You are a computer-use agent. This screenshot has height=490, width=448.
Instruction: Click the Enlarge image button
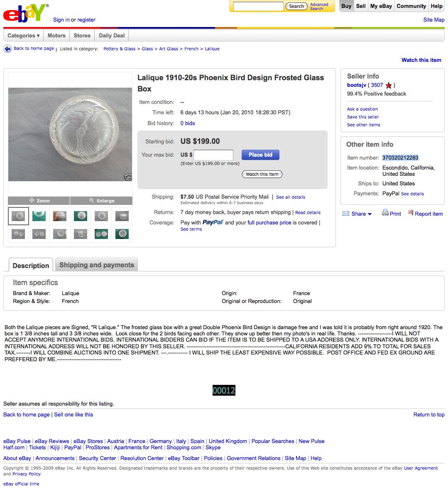click(x=101, y=201)
